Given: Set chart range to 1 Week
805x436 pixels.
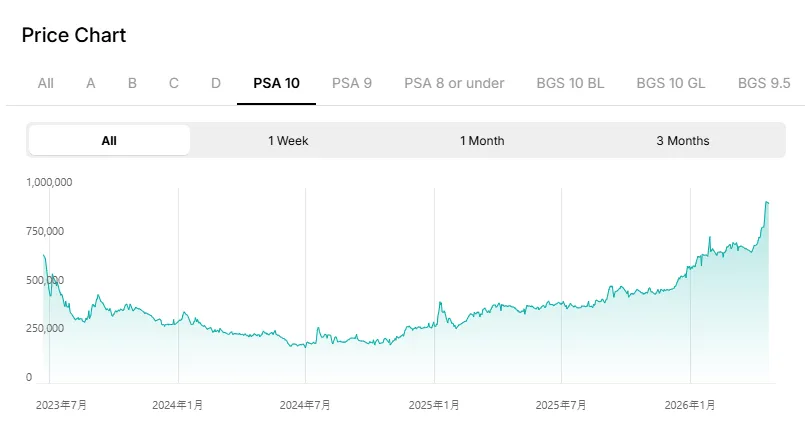Looking at the screenshot, I should pos(288,141).
